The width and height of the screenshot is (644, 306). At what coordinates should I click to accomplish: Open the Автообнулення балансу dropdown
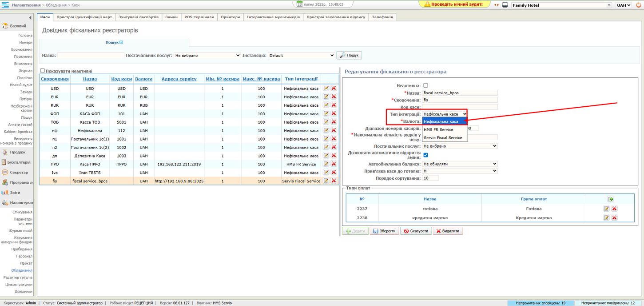460,164
